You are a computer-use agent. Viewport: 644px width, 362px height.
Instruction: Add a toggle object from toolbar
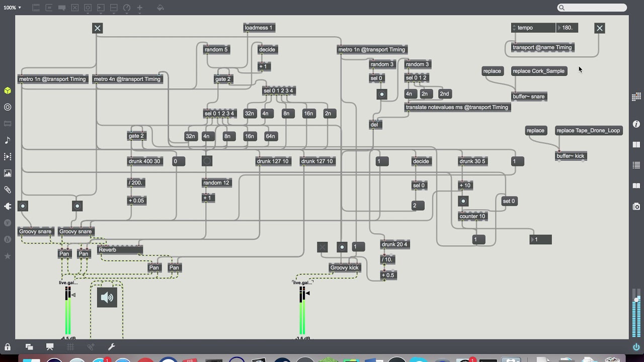click(75, 8)
